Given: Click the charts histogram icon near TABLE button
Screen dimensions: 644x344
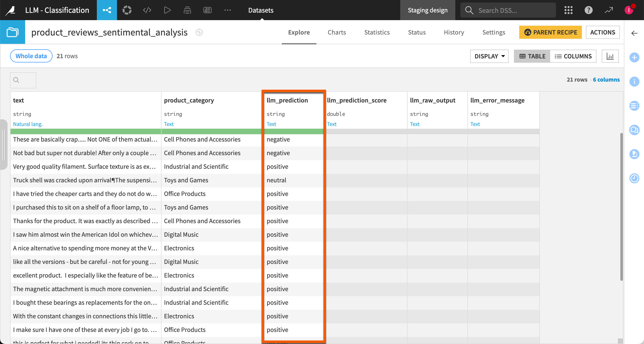Looking at the screenshot, I should coord(610,56).
